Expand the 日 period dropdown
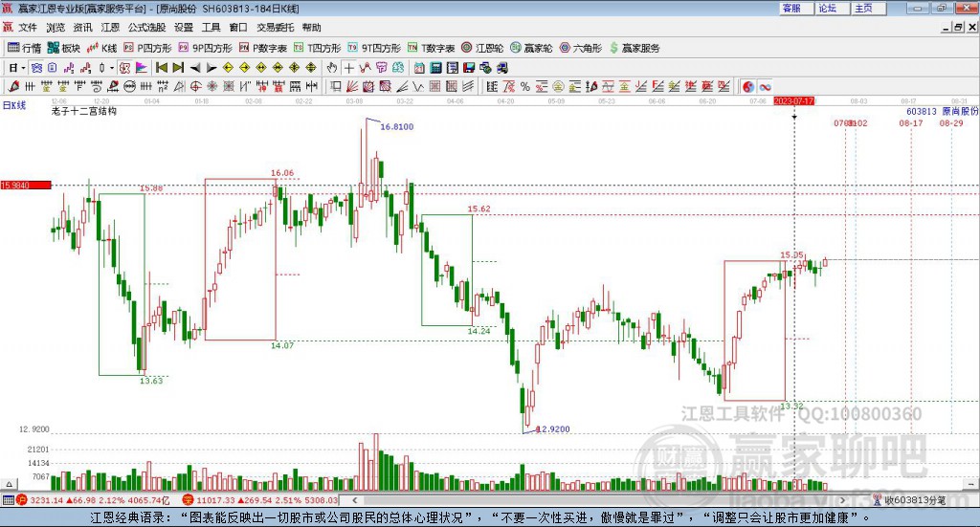 coord(23,68)
